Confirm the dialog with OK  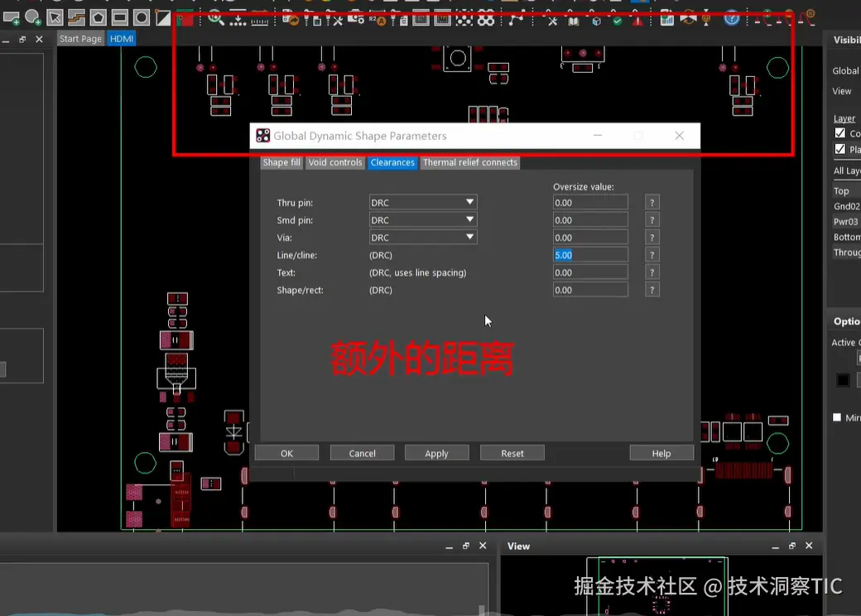[286, 453]
